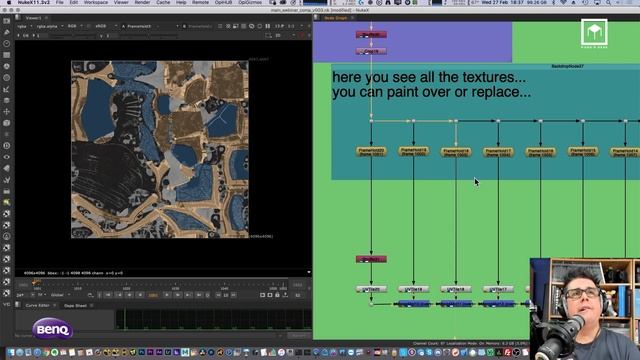Screen dimensions: 640x360
Task: Open the A input FrameHold dropdown
Action: 149,26
